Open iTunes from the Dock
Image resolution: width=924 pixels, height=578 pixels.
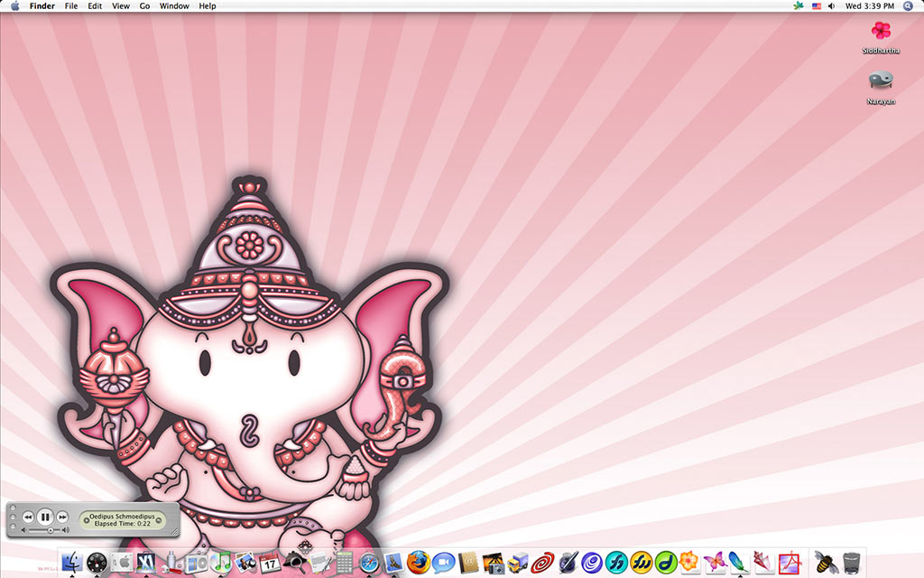[x=221, y=563]
